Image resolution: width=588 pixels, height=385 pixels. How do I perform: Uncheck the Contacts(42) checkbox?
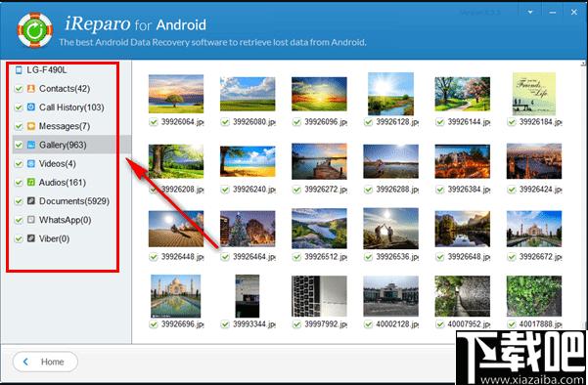pos(19,89)
